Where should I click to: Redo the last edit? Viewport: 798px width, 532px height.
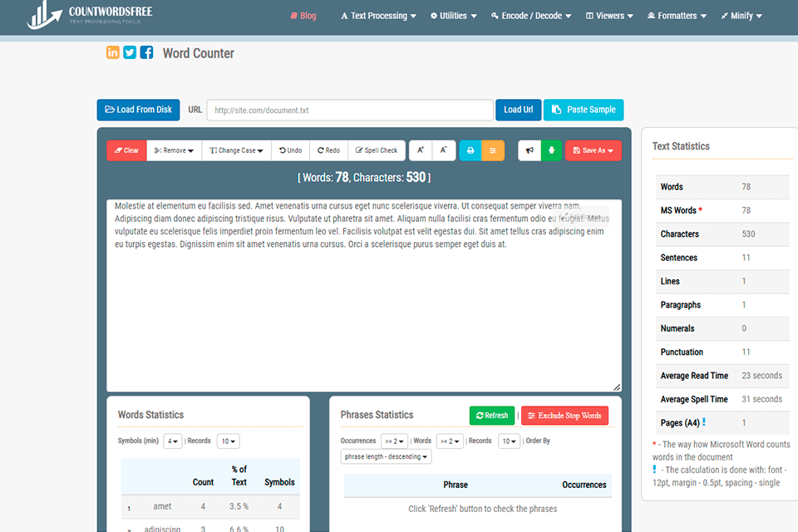click(329, 150)
